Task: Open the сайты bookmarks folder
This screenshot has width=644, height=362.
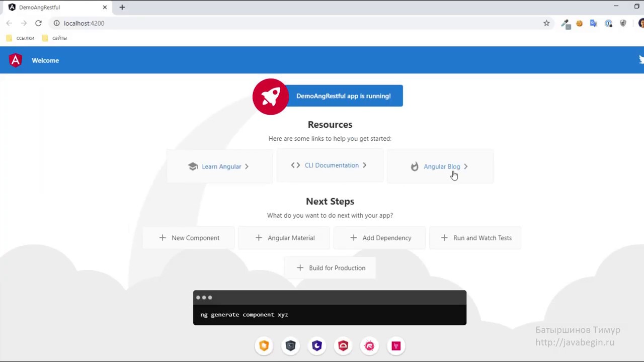Action: (x=55, y=38)
